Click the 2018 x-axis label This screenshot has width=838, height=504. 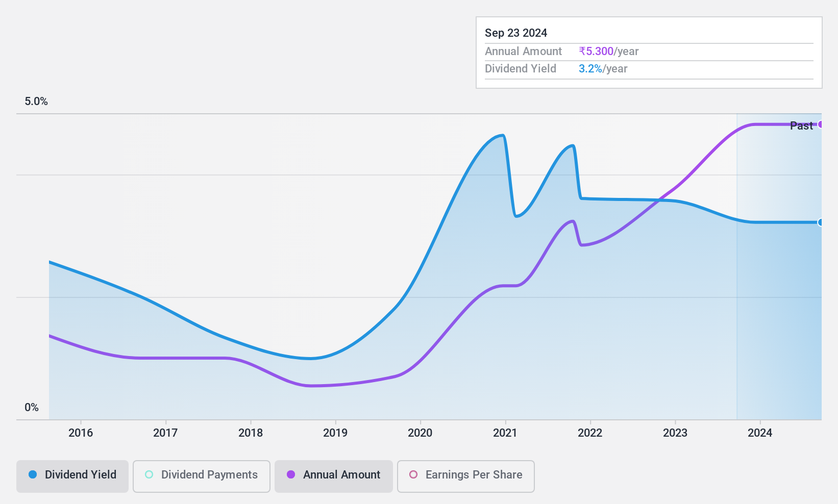coord(251,433)
